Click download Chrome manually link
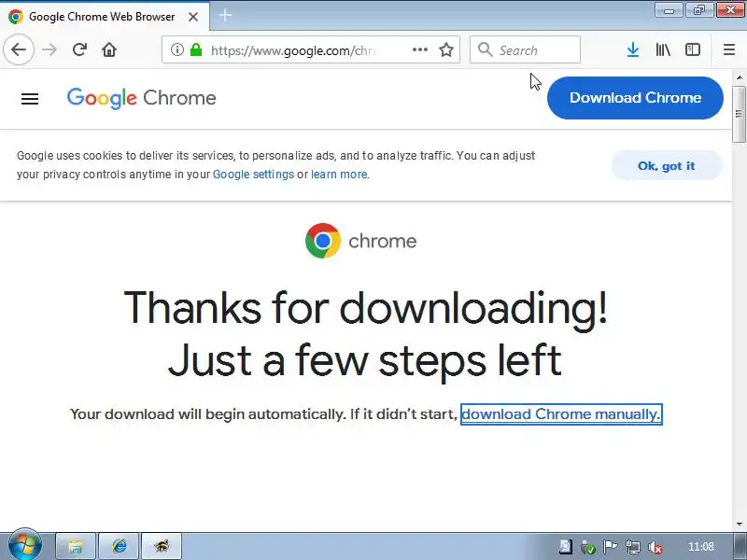 (561, 414)
